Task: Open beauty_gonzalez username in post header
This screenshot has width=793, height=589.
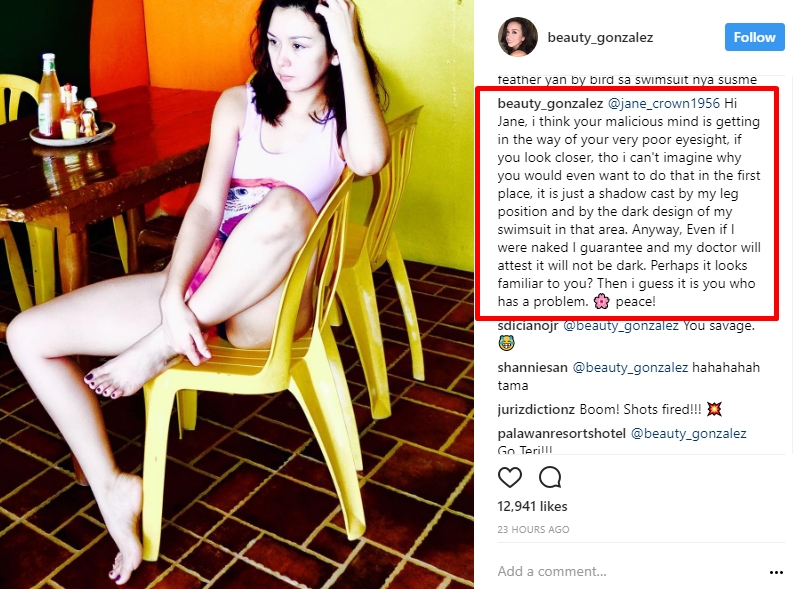Action: coord(600,37)
